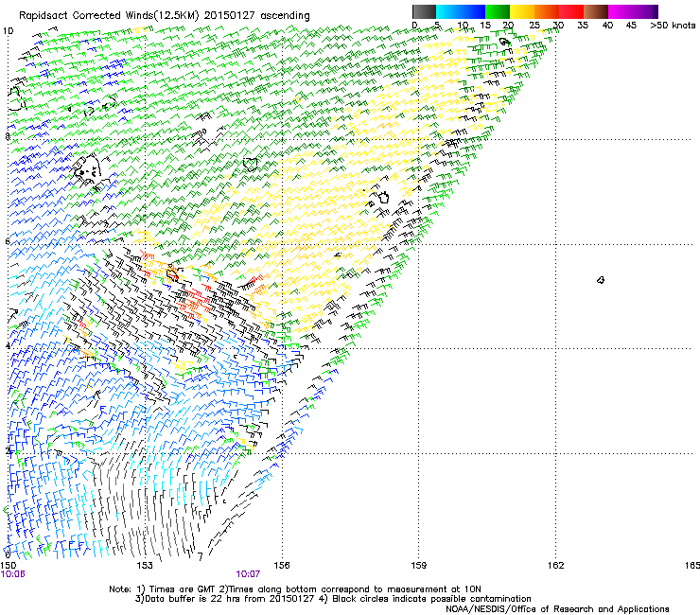Click the longitude label '156'
This screenshot has height=615, width=700.
pyautogui.click(x=282, y=566)
